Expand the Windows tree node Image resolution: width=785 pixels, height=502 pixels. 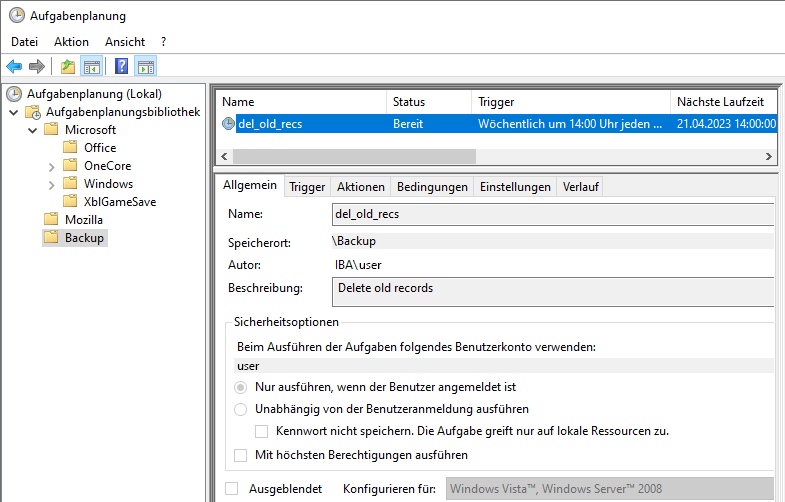tap(52, 185)
